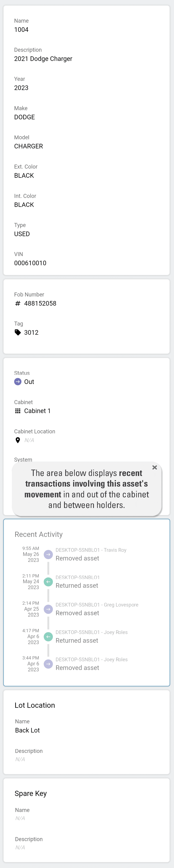The height and width of the screenshot is (868, 174).
Task: Click the fob number 488152058
Action: click(40, 303)
